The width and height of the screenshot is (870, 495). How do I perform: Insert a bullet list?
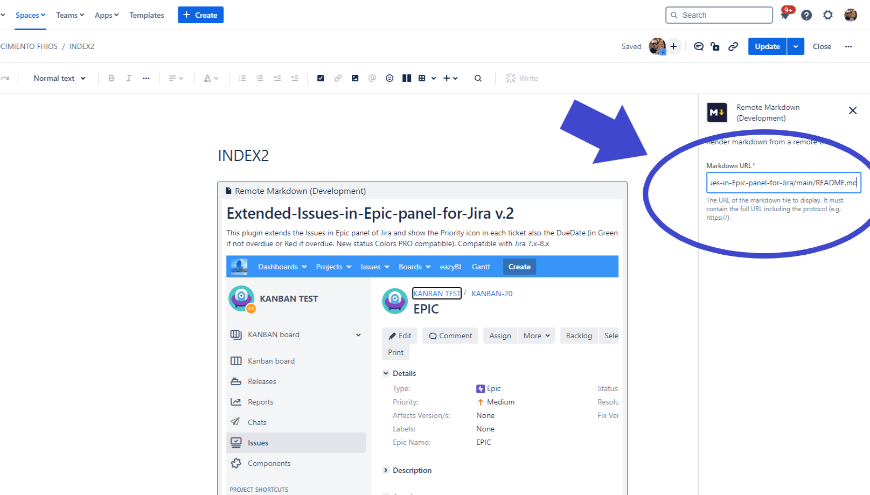click(242, 78)
